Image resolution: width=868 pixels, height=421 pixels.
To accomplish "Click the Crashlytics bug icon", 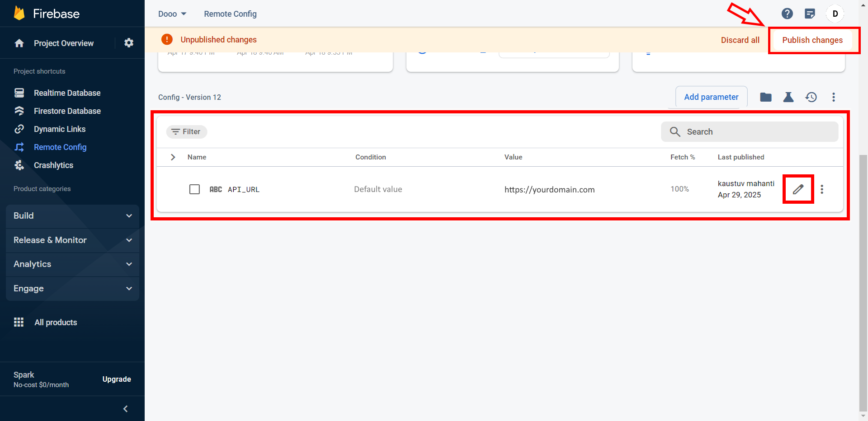I will (x=19, y=165).
